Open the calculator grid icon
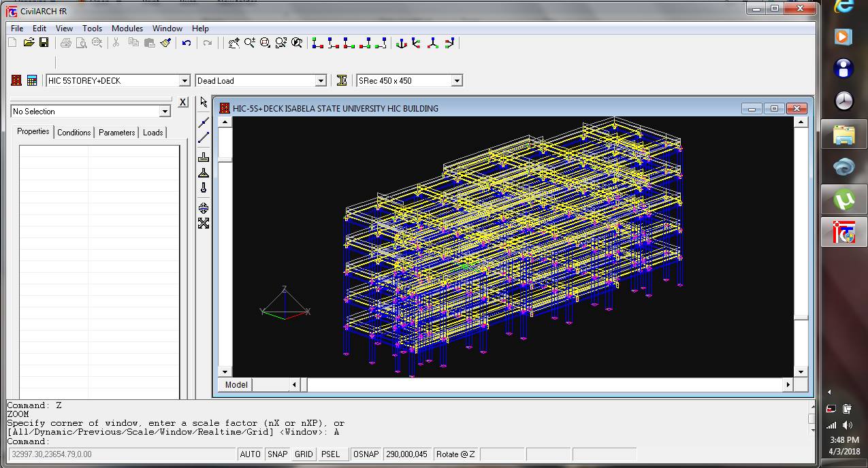The width and height of the screenshot is (868, 468). [32, 80]
